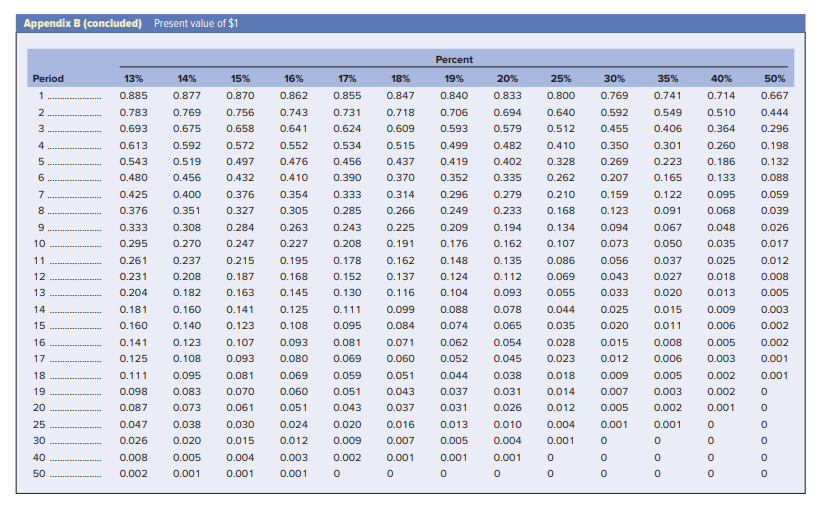Select the 'Period' column header

pos(48,79)
